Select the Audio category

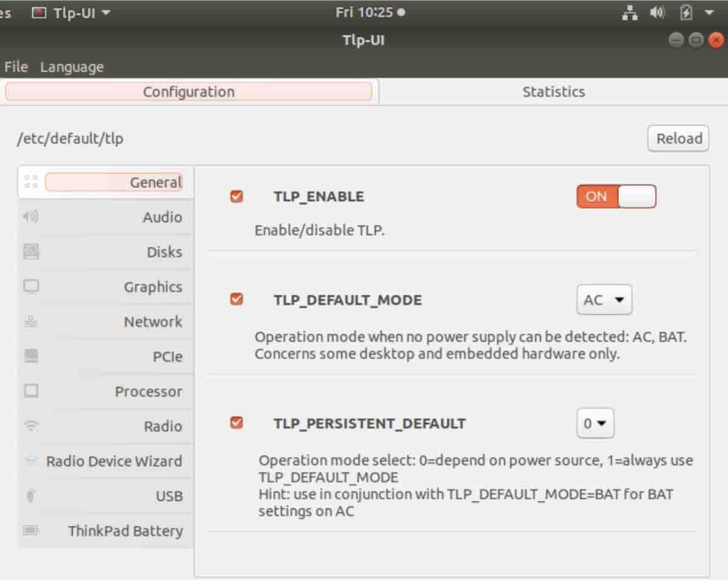click(106, 217)
